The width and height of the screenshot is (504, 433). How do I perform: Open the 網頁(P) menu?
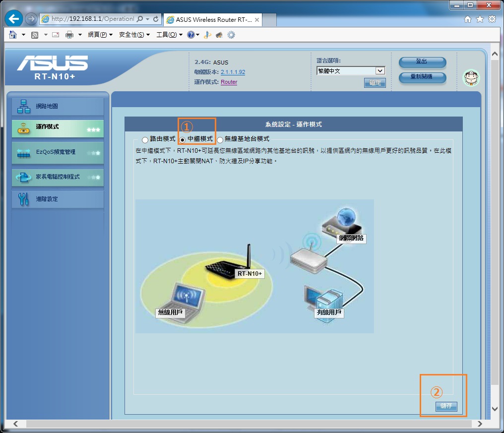(100, 35)
